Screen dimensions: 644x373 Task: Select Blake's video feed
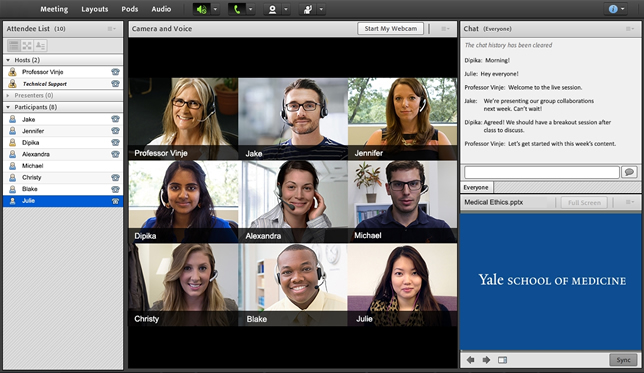(x=293, y=285)
